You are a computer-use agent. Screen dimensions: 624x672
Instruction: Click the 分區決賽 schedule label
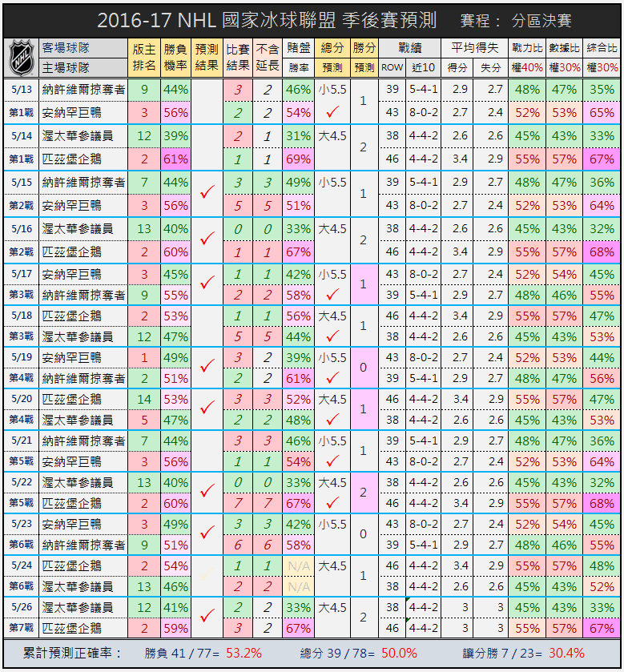(x=541, y=21)
